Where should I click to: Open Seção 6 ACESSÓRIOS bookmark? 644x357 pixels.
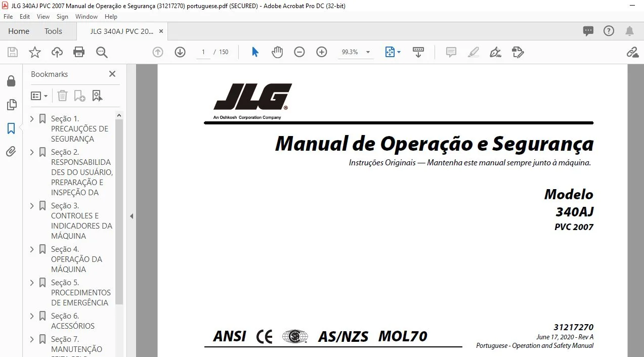click(72, 321)
